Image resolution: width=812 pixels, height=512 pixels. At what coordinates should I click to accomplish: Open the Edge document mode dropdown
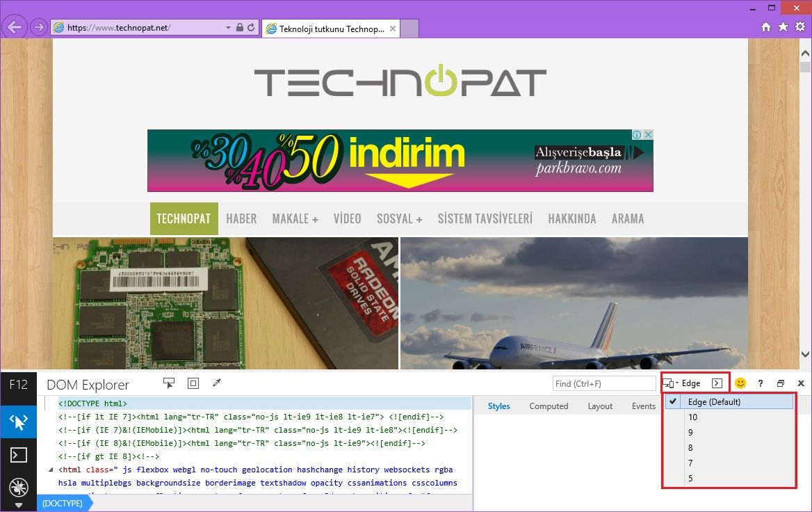click(x=683, y=383)
